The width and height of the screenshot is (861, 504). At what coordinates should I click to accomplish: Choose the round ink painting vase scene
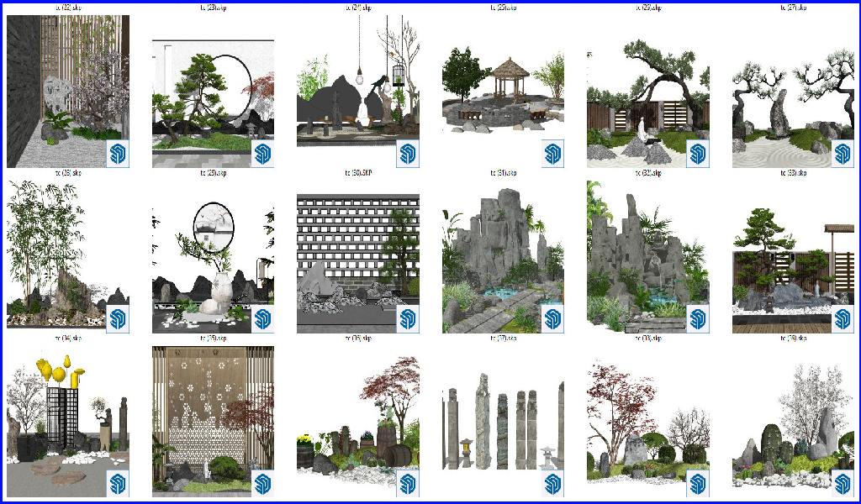pyautogui.click(x=212, y=256)
